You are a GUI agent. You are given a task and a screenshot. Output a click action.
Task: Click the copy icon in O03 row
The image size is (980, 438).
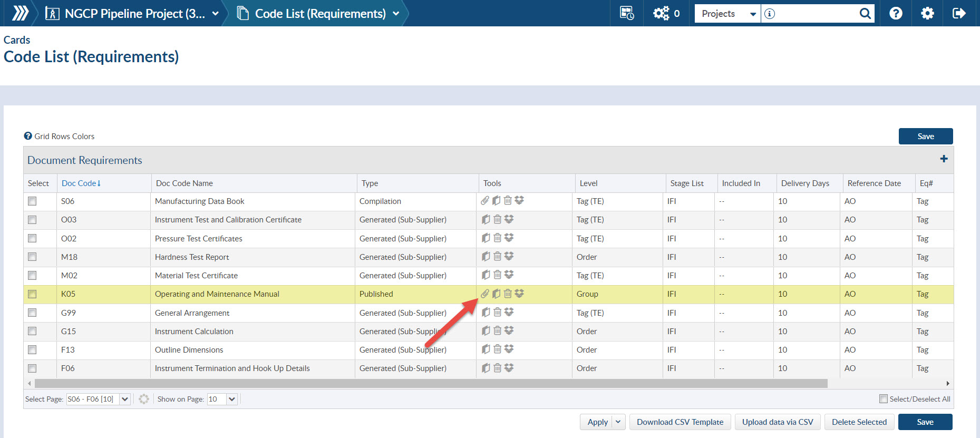486,219
